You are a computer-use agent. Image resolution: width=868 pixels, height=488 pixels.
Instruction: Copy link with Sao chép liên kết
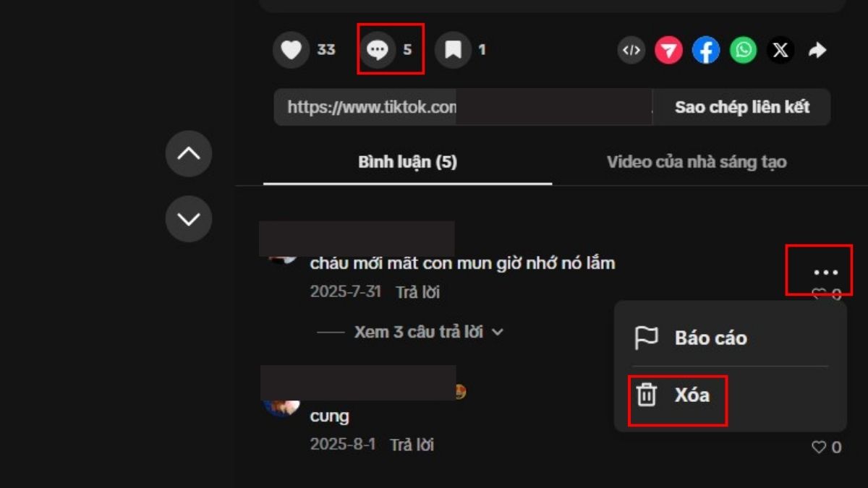pyautogui.click(x=741, y=107)
